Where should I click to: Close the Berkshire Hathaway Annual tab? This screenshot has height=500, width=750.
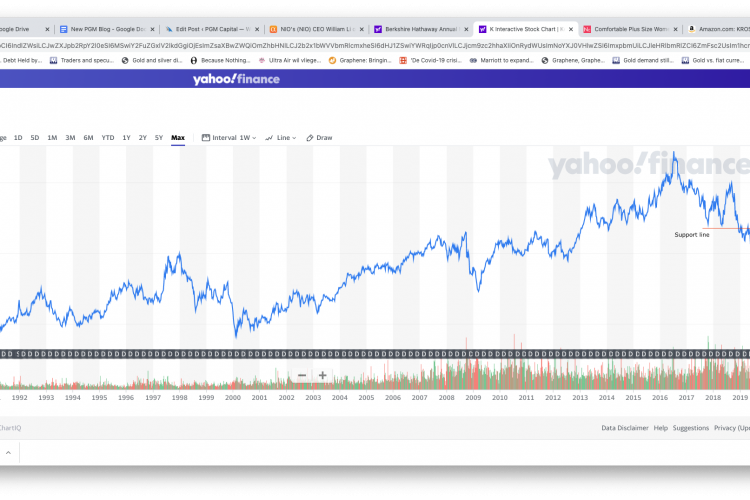tap(467, 30)
